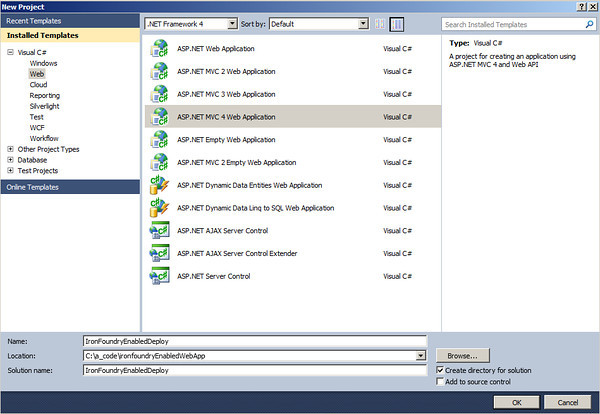This screenshot has height=414, width=600.
Task: Select the Web category
Action: tap(37, 74)
